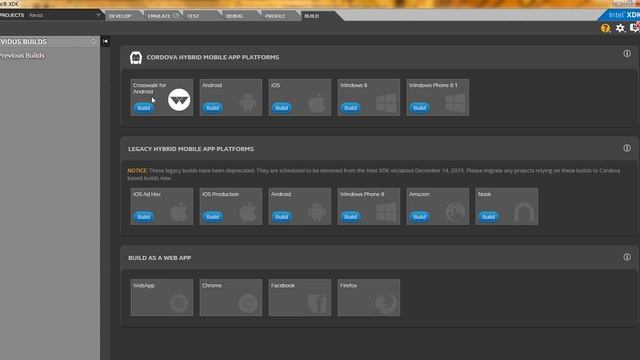
Task: Click the 'Nook' tile label
Action: 484,194
